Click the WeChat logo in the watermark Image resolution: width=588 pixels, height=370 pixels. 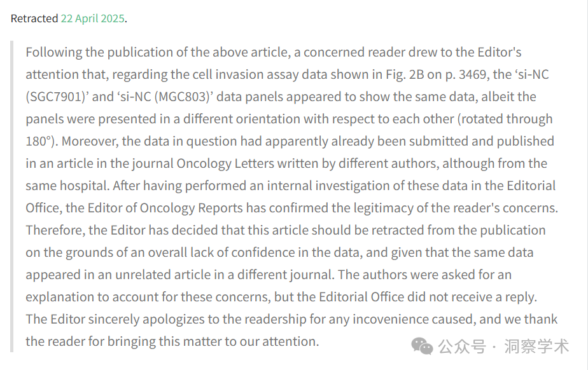422,346
